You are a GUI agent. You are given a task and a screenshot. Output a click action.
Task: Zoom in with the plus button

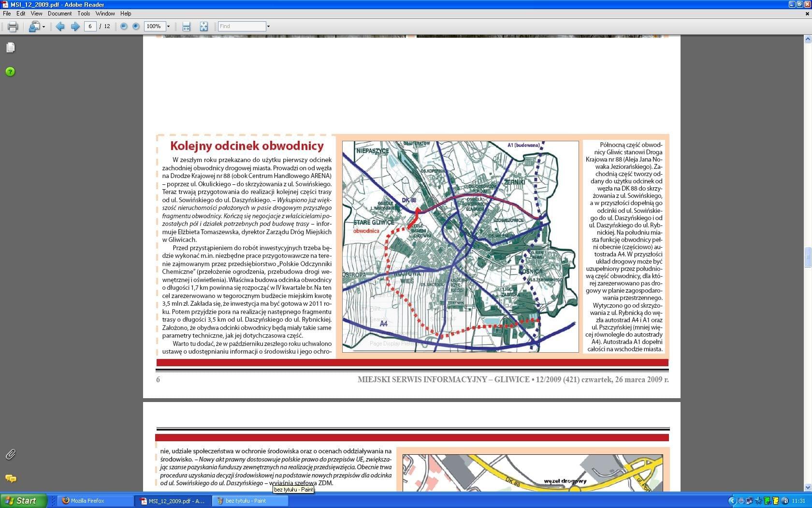point(136,26)
